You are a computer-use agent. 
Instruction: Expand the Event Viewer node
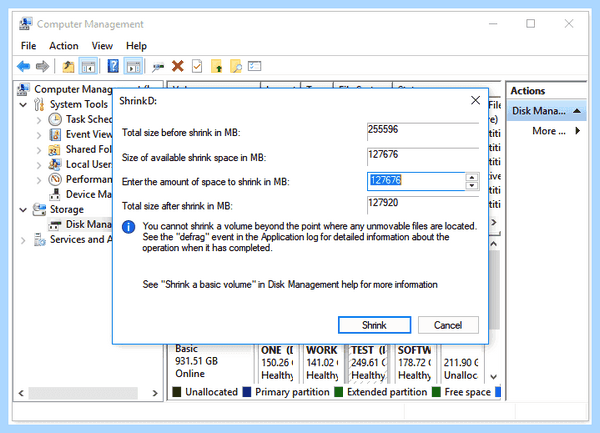(x=39, y=135)
